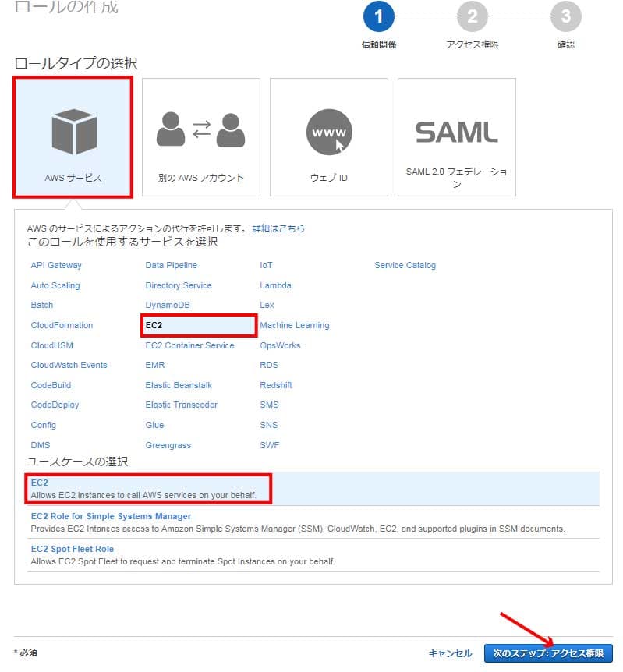The height and width of the screenshot is (672, 623).
Task: Click step 3 確認 circle
Action: click(x=565, y=16)
